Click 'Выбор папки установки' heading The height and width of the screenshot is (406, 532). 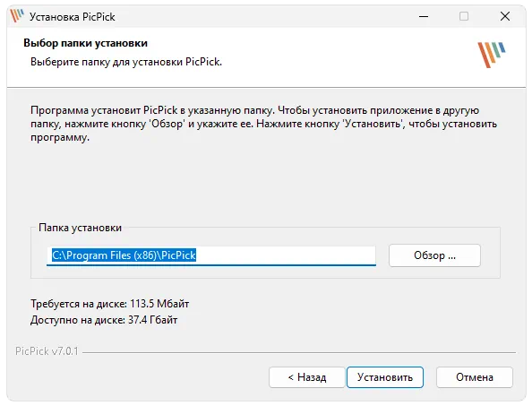pos(85,43)
